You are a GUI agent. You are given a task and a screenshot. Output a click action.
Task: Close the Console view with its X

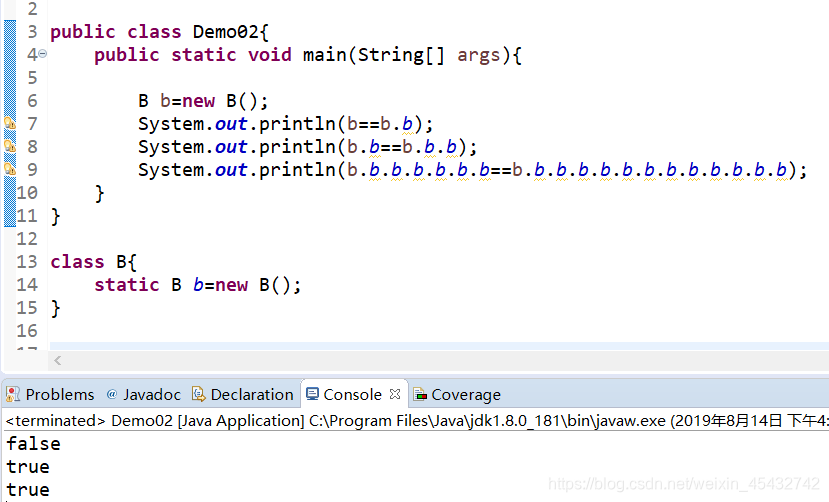(x=395, y=394)
